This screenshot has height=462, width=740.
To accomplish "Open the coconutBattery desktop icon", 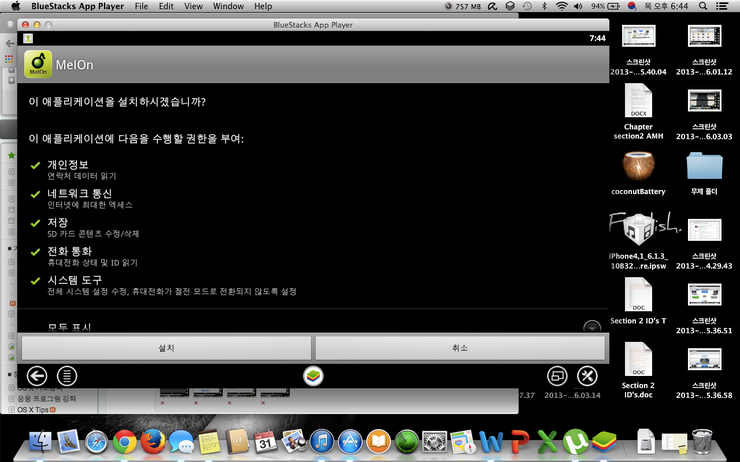I will pos(638,167).
